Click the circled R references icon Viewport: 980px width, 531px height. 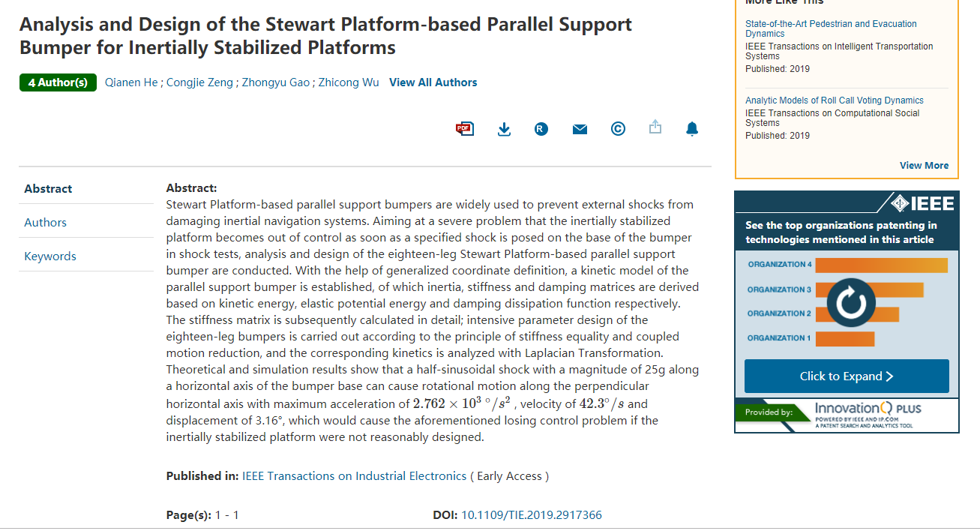pos(541,129)
